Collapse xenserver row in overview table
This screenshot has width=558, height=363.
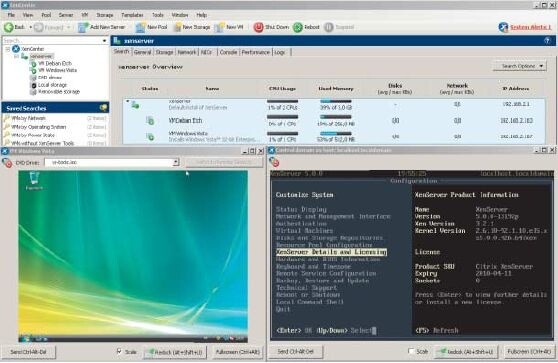pos(127,102)
